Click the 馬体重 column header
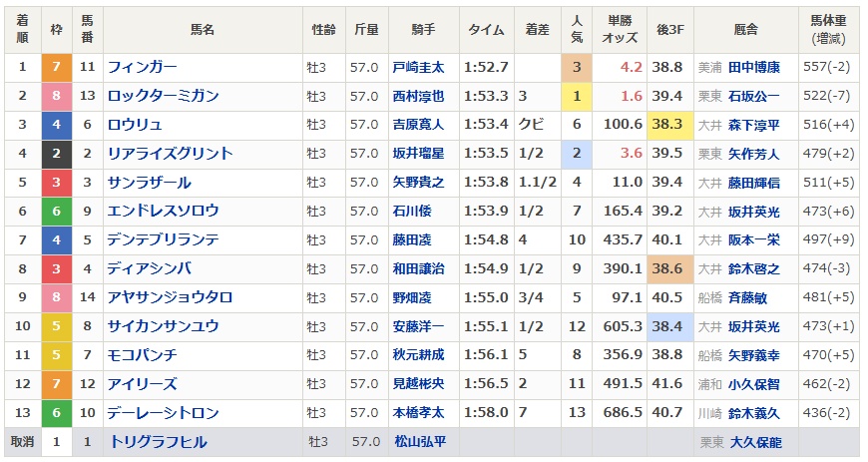 tap(828, 30)
